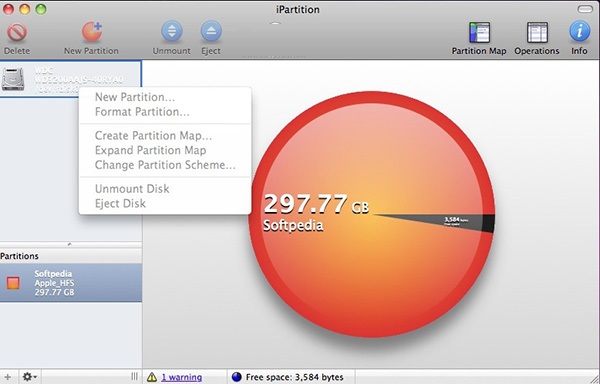This screenshot has height=384, width=600.
Task: Click the Partitions section header
Action: (71, 256)
